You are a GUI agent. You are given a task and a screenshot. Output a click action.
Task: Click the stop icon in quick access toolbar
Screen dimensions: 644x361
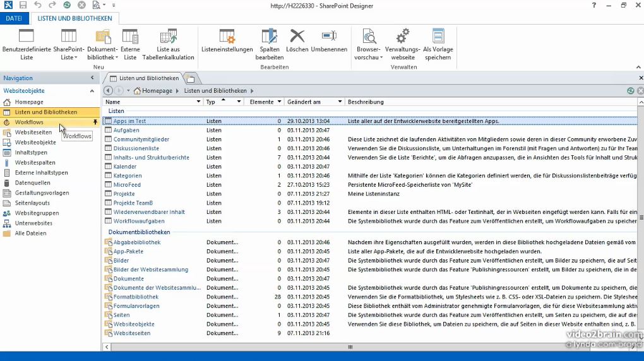pos(81,5)
